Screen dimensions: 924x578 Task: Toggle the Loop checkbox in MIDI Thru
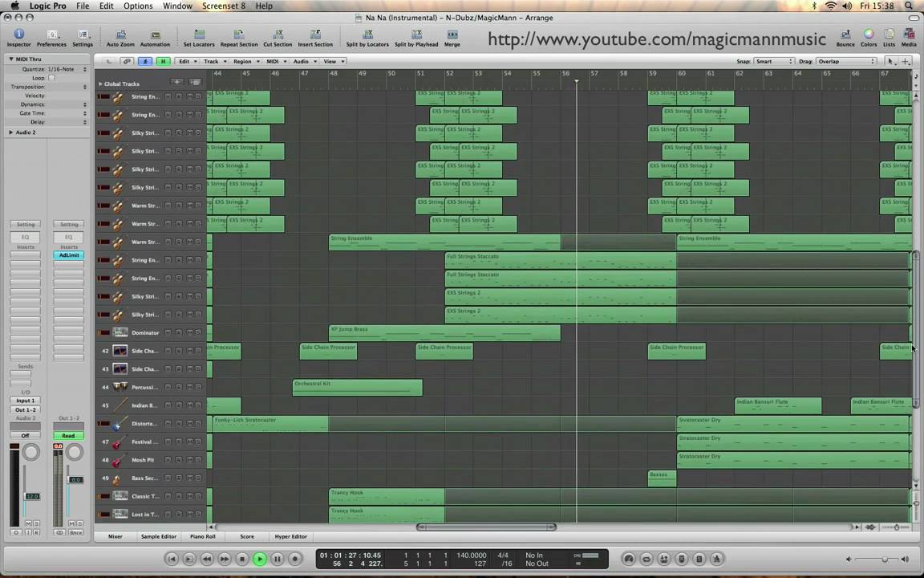tap(51, 78)
